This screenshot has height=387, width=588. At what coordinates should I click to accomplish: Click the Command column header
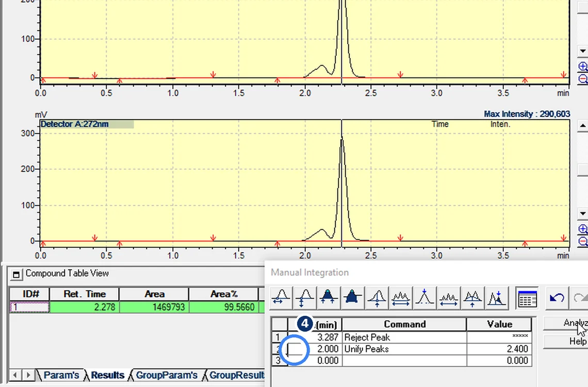point(404,325)
